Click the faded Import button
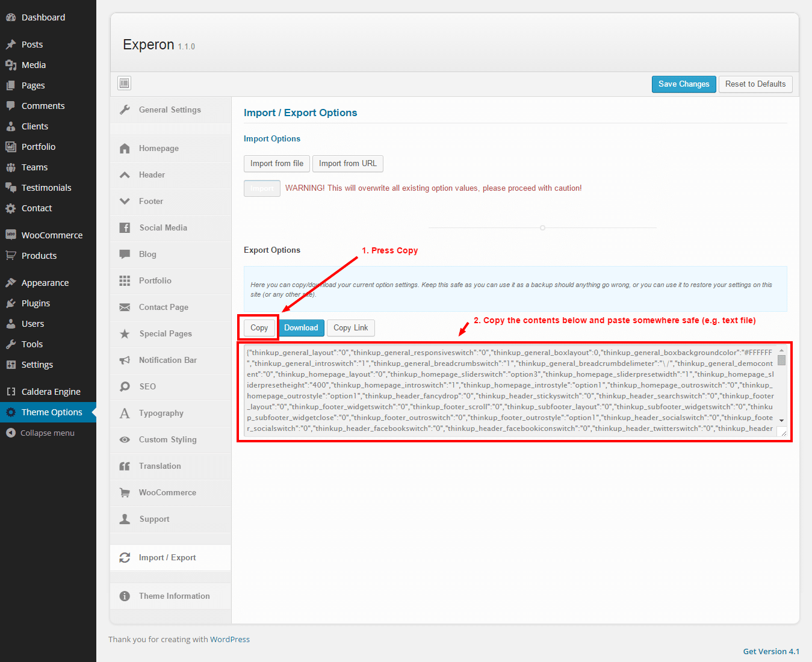This screenshot has width=812, height=662. tap(262, 188)
